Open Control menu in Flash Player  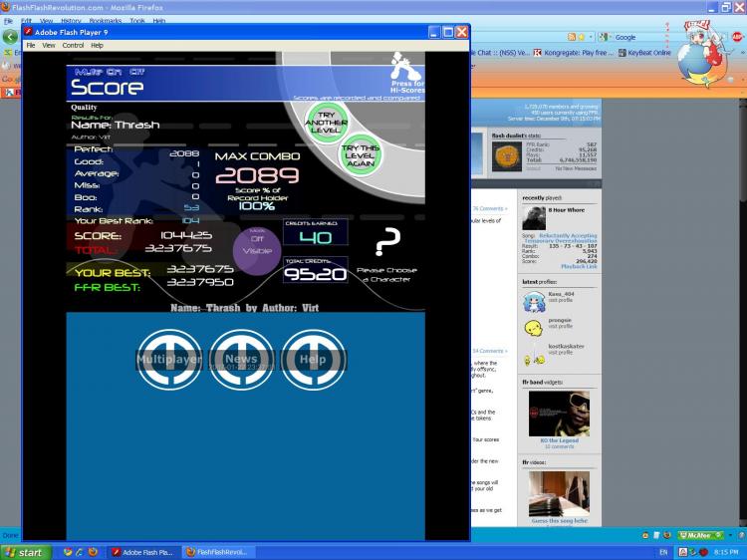click(73, 45)
